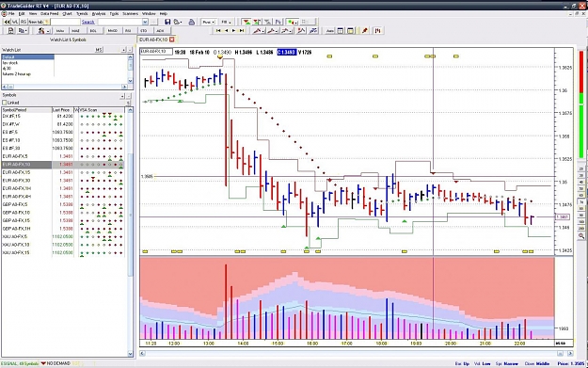The image size is (588, 368).
Task: Click the red bar chart icon
Action: 377,31
